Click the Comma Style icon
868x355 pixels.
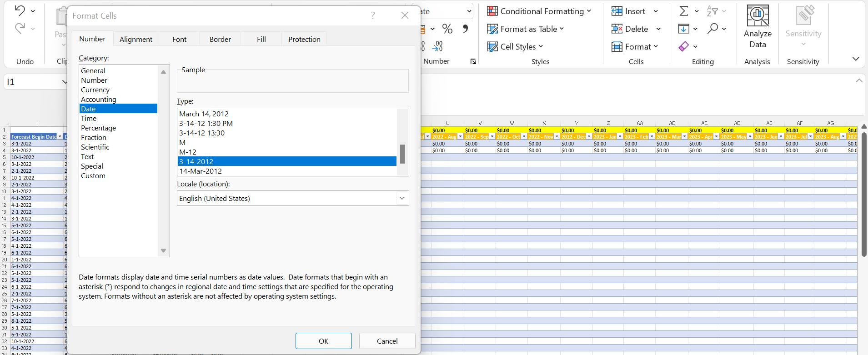coord(465,29)
